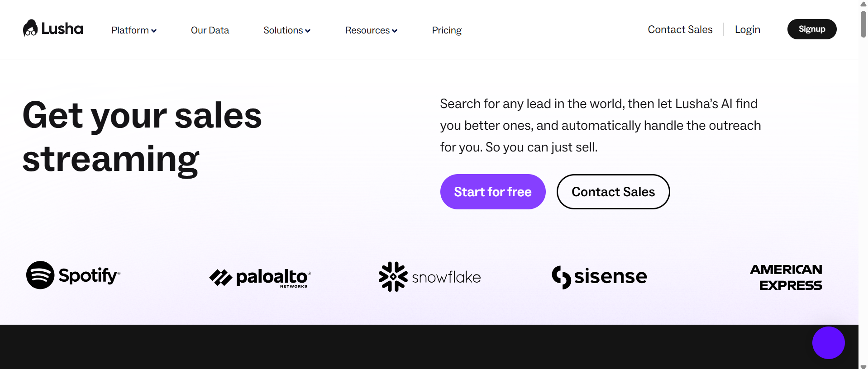Expand the Platform dropdown menu

click(x=134, y=30)
